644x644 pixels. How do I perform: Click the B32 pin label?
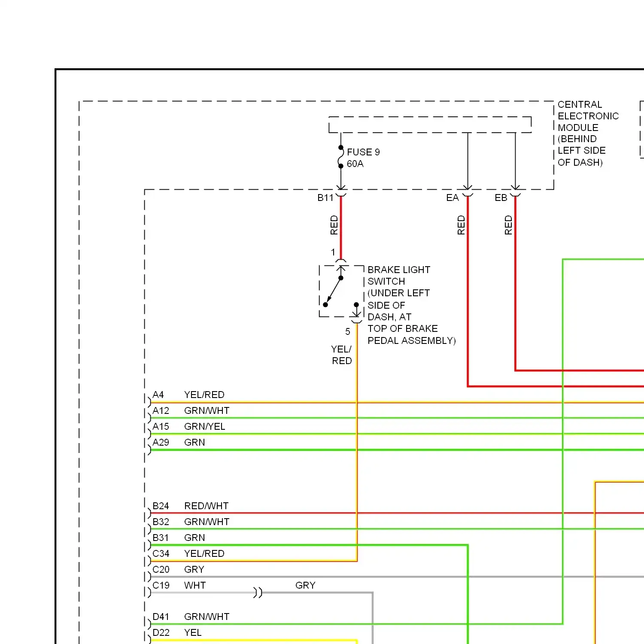point(161,522)
